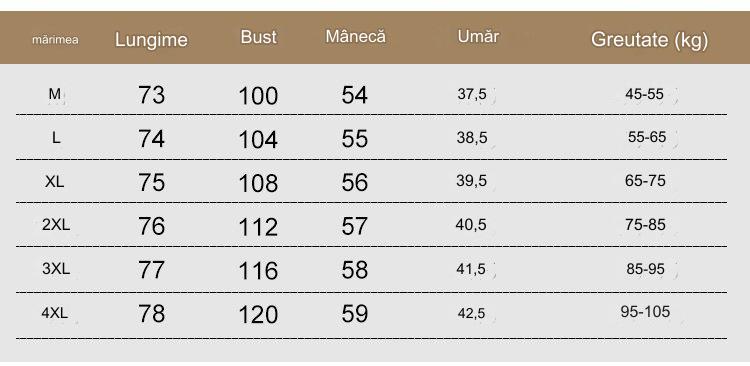Select weight range 95-105

645,312
